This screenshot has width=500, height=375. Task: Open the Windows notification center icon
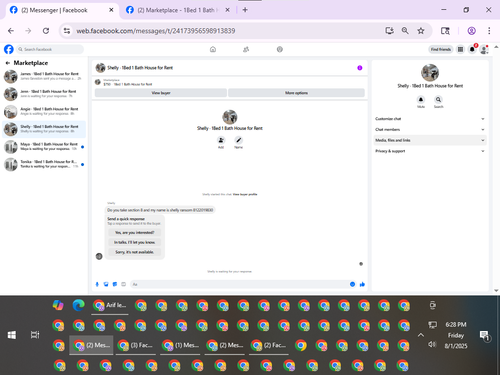[x=484, y=335]
